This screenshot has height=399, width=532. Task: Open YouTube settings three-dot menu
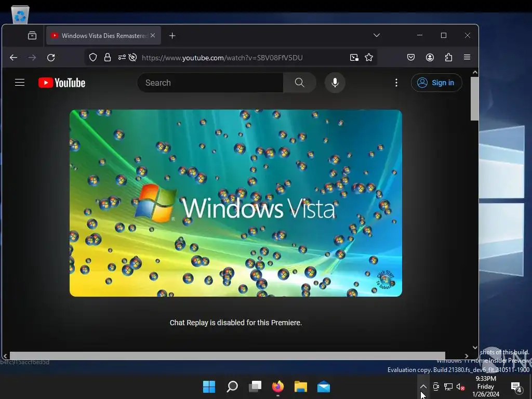coord(396,83)
